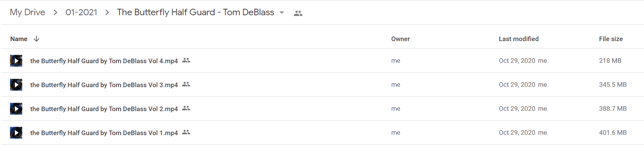Image resolution: width=644 pixels, height=161 pixels.
Task: Select the Butterfly Half Guard Vol 1.mp4 file
Action: pyautogui.click(x=323, y=132)
